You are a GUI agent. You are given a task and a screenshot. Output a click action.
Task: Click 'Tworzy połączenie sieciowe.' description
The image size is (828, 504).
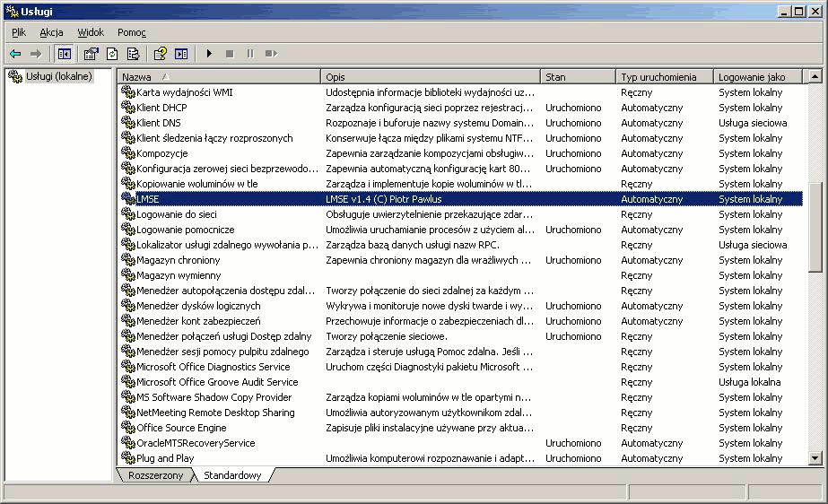387,336
